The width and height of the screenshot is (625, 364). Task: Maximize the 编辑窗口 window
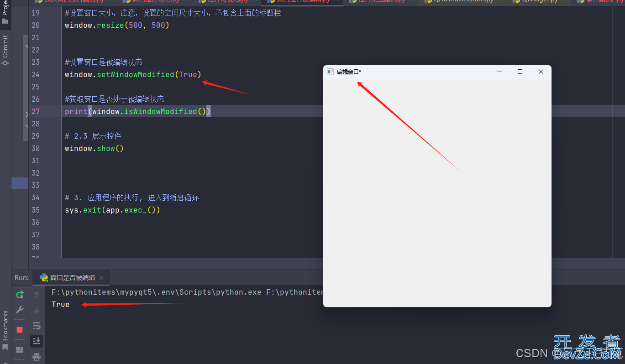click(520, 72)
